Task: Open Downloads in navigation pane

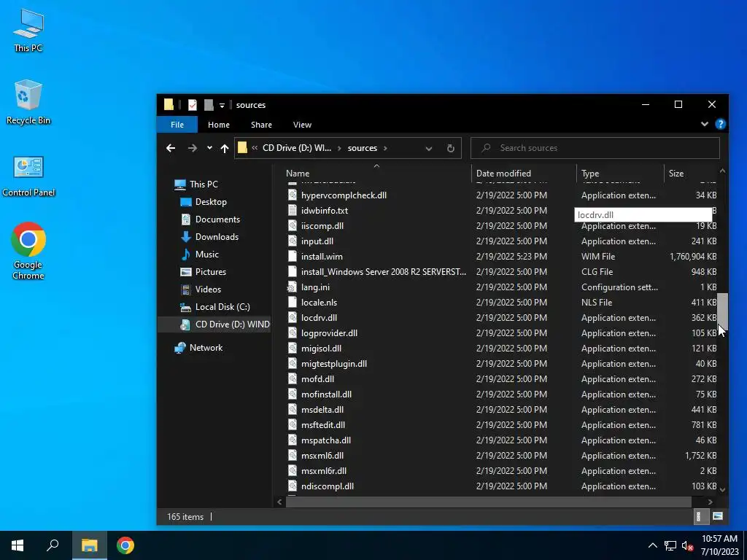Action: (x=217, y=237)
